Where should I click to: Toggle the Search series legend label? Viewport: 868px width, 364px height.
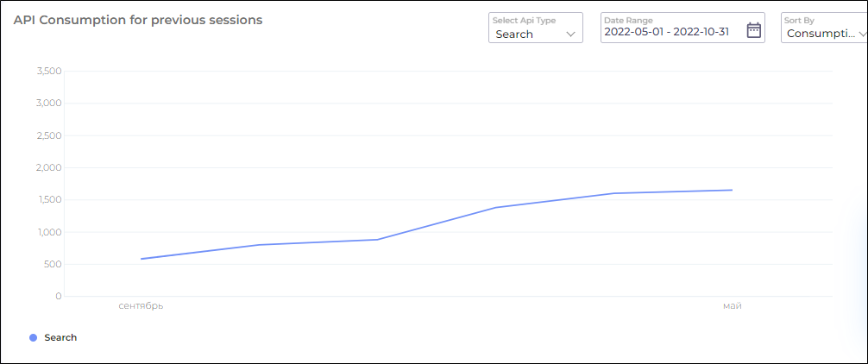point(60,338)
